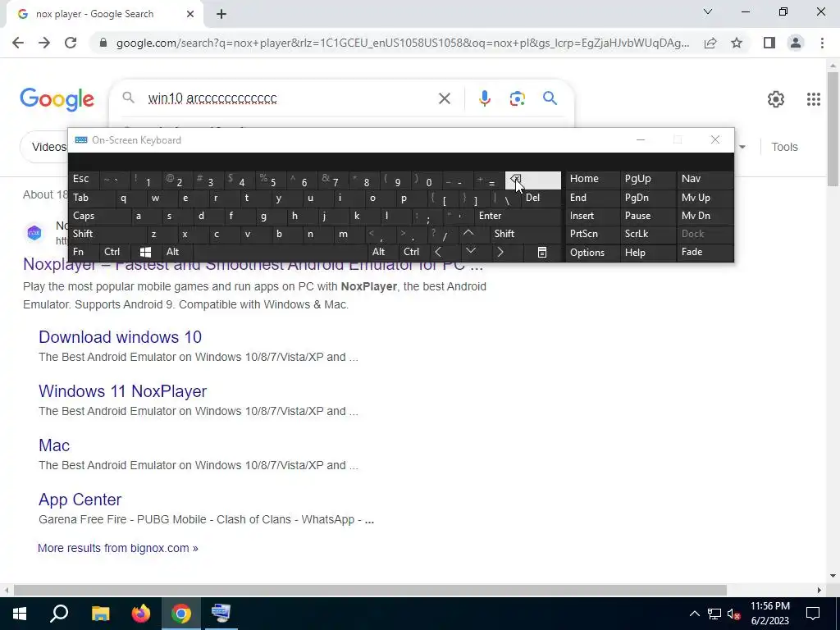The image size is (840, 630).
Task: Open taskbar search magnifier
Action: pos(59,614)
